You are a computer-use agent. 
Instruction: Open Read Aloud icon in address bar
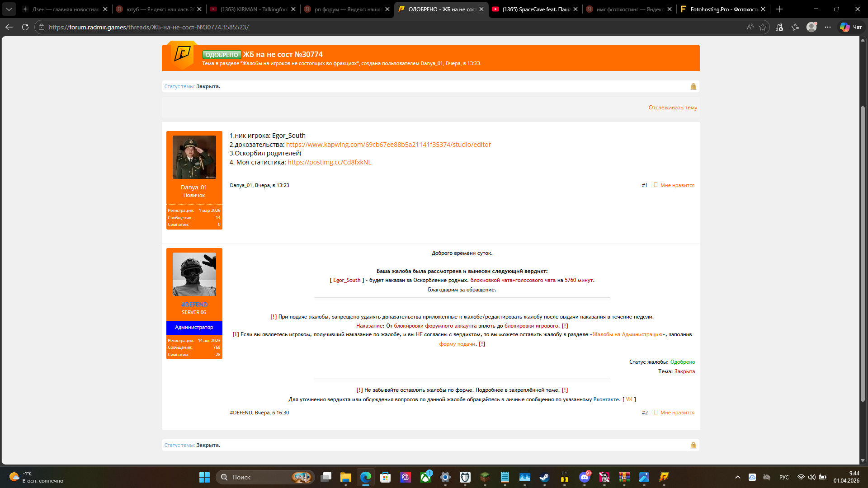coord(750,27)
